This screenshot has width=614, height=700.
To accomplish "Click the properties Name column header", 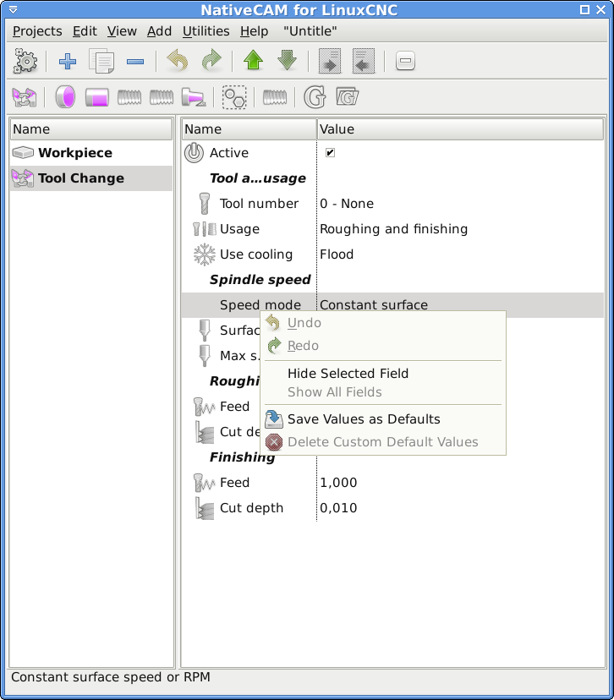I will coord(249,129).
